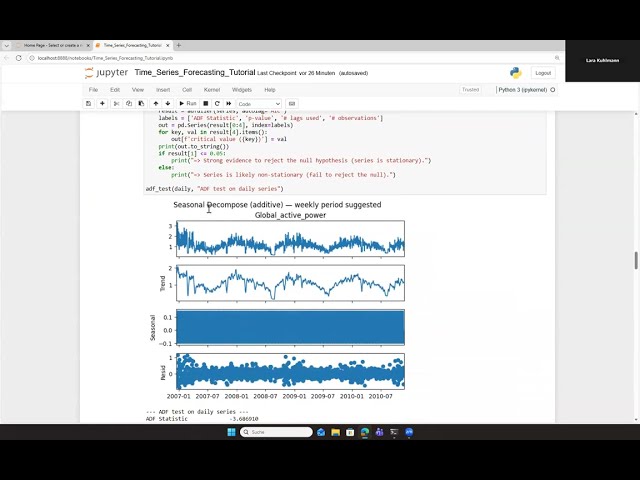The image size is (640, 480).
Task: Open Microsoft Edge taskbar icon
Action: pos(364,432)
